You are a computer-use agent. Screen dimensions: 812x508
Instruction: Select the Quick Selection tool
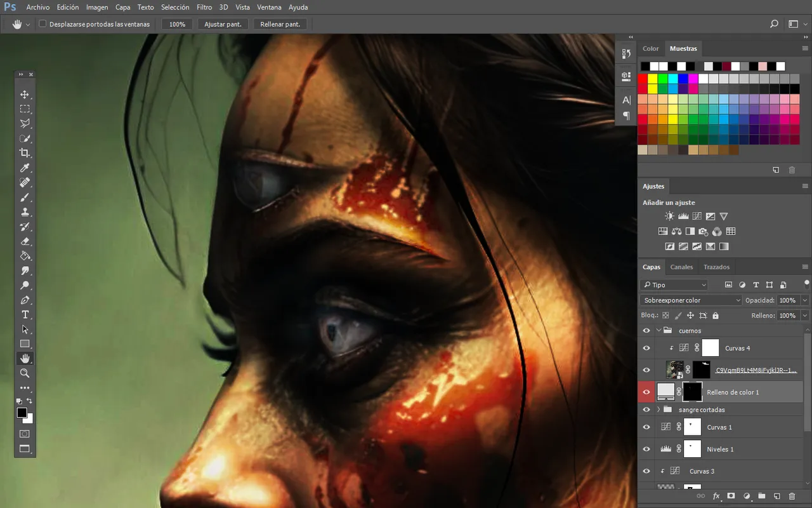25,138
